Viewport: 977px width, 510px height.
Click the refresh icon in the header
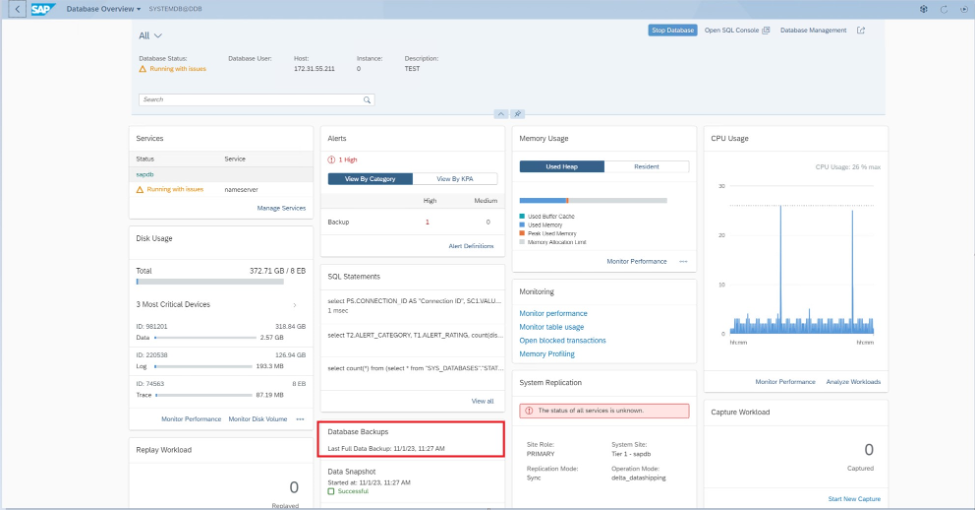coord(944,9)
